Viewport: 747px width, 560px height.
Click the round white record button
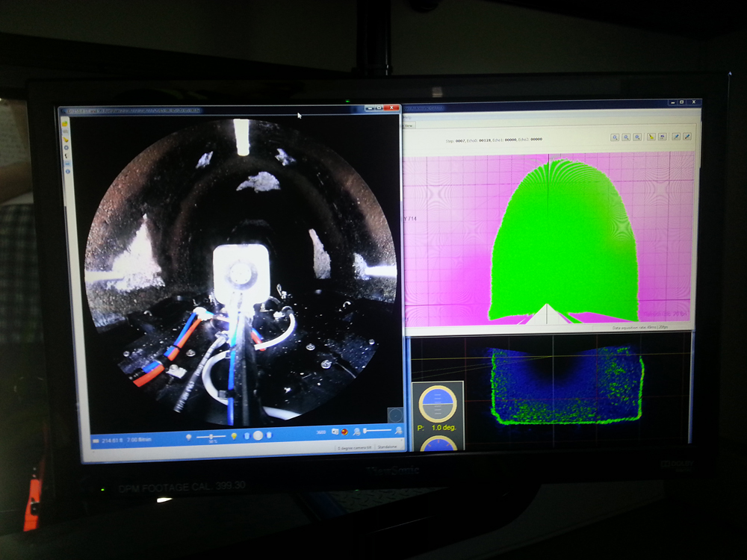pyautogui.click(x=258, y=435)
